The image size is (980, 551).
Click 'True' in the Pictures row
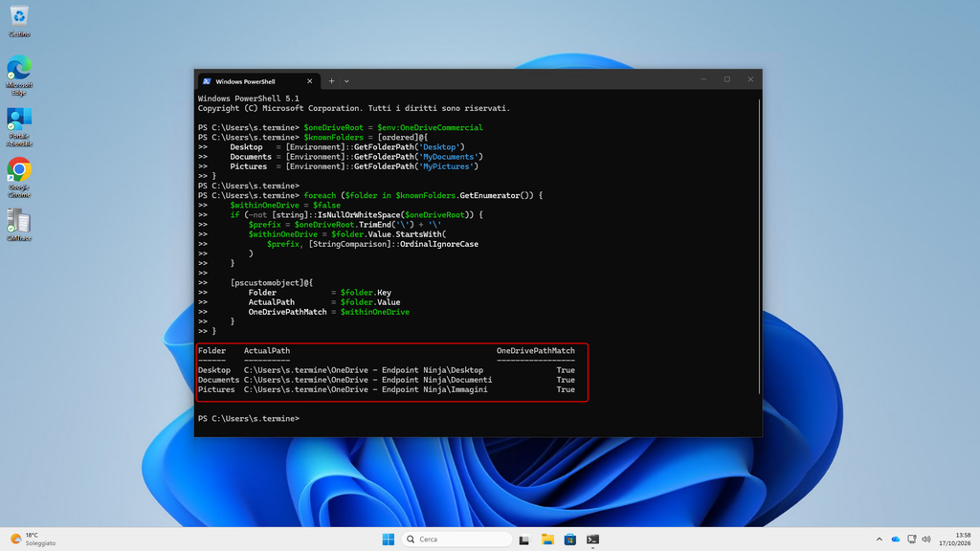tap(566, 390)
